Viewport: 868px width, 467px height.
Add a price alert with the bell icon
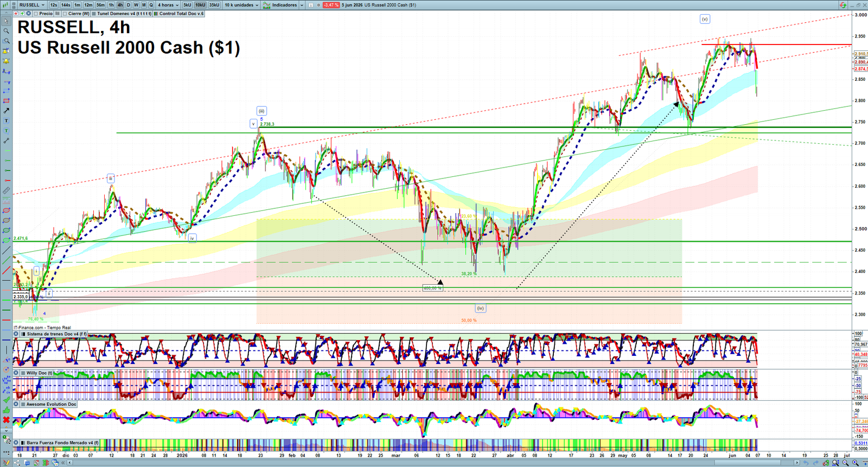(7, 61)
